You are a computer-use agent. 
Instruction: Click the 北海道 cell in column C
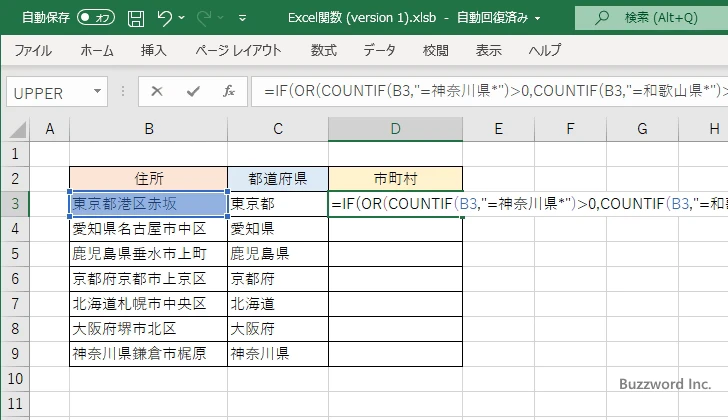pyautogui.click(x=278, y=304)
